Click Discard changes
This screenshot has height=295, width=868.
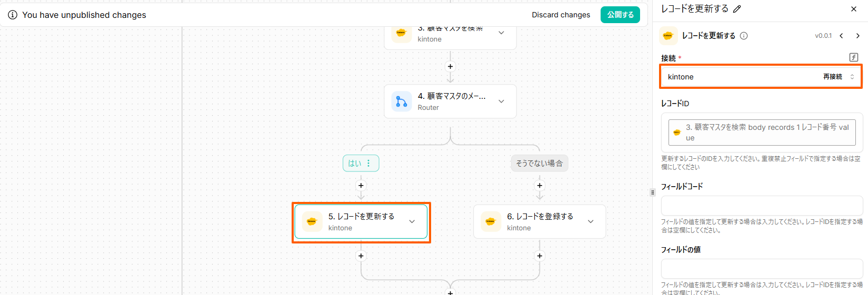(x=561, y=15)
